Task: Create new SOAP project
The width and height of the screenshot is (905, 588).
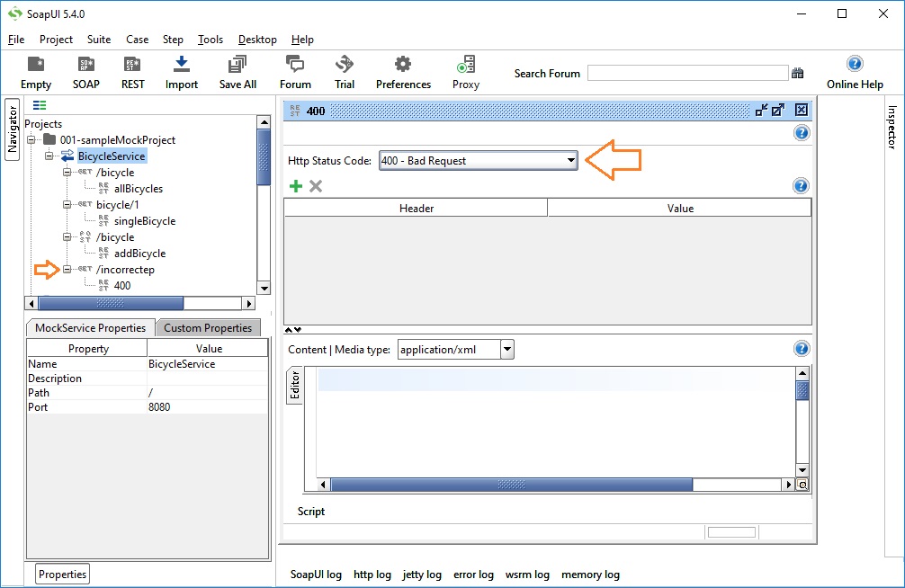Action: click(x=86, y=73)
